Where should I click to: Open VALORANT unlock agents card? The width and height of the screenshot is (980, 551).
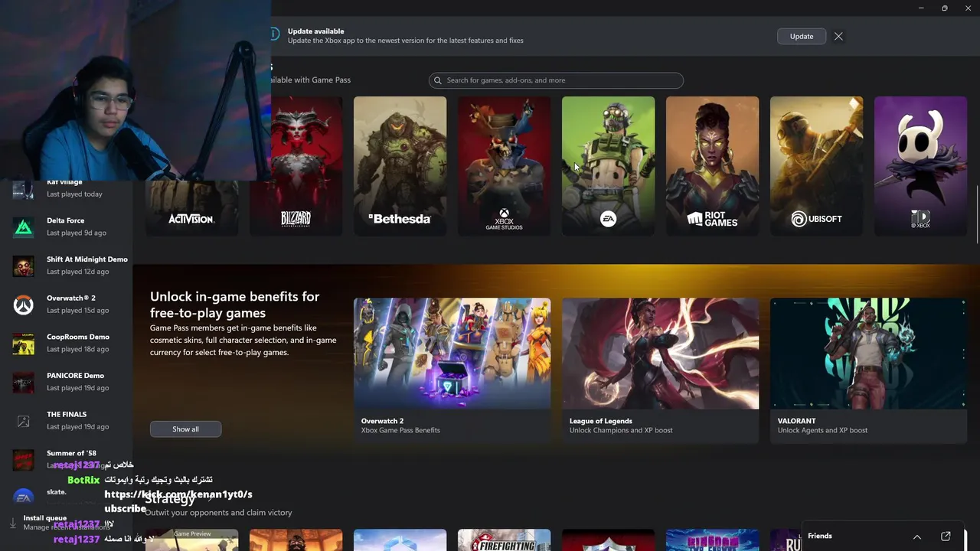868,370
